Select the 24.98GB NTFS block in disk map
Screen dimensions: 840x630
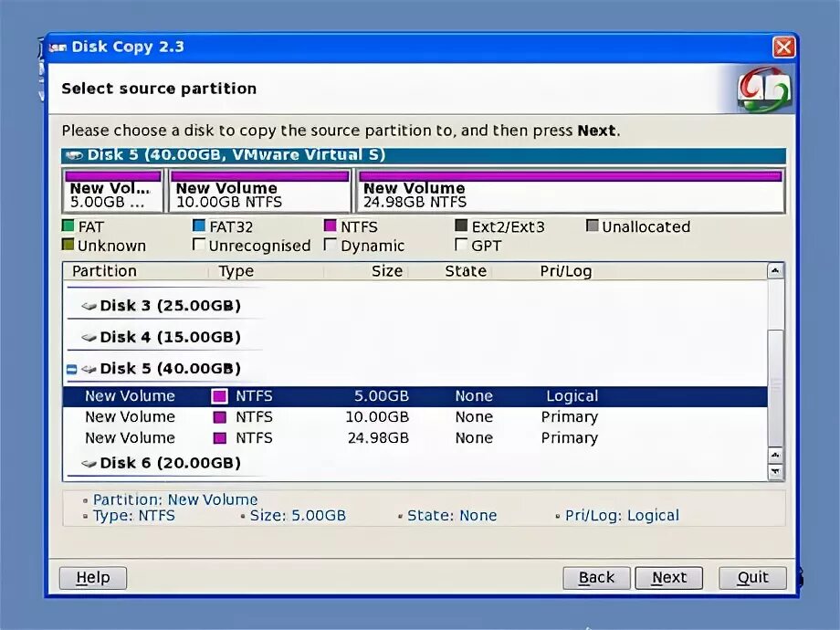click(x=571, y=191)
